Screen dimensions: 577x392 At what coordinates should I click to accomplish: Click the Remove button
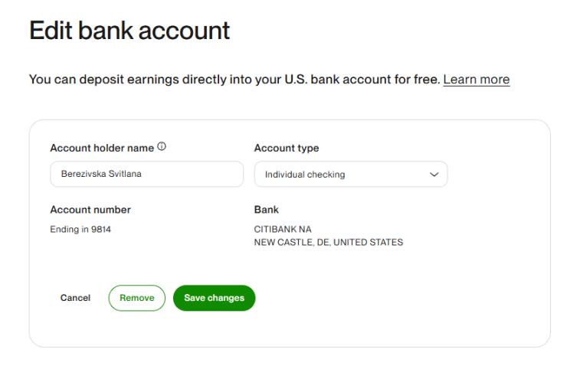tap(137, 298)
